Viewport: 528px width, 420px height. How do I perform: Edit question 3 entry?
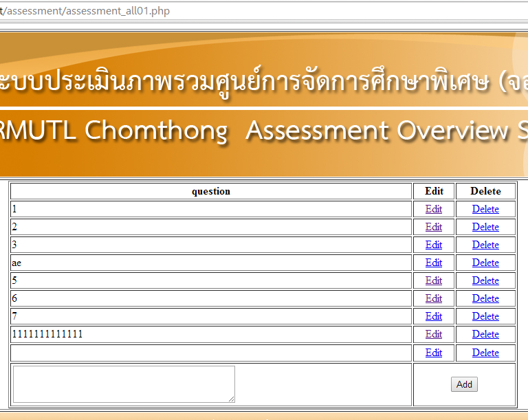click(x=433, y=245)
